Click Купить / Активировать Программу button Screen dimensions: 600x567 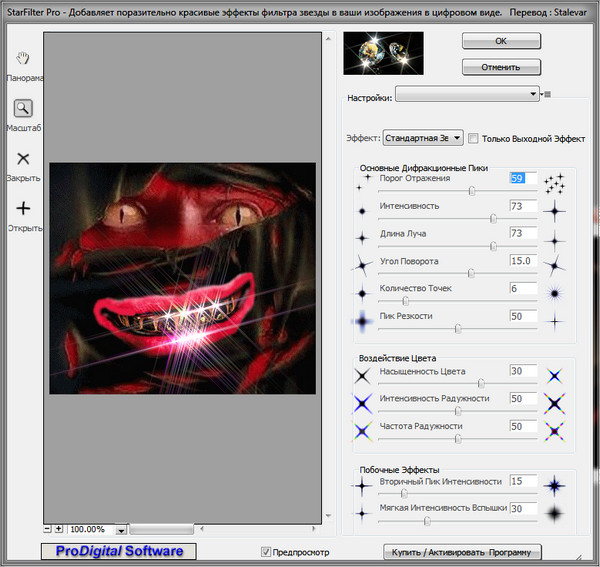coord(463,552)
